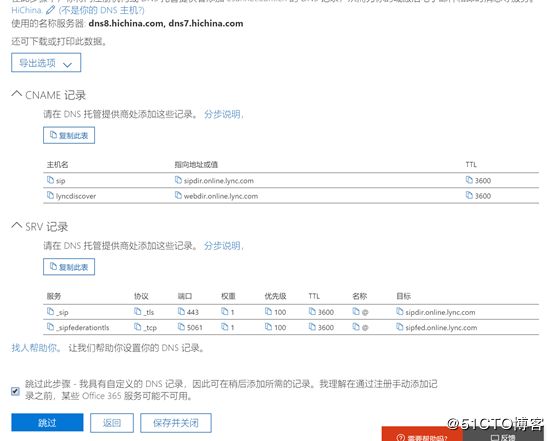This screenshot has width=554, height=441.
Task: Edit the HiChina DNS host with pencil icon
Action: 51,10
